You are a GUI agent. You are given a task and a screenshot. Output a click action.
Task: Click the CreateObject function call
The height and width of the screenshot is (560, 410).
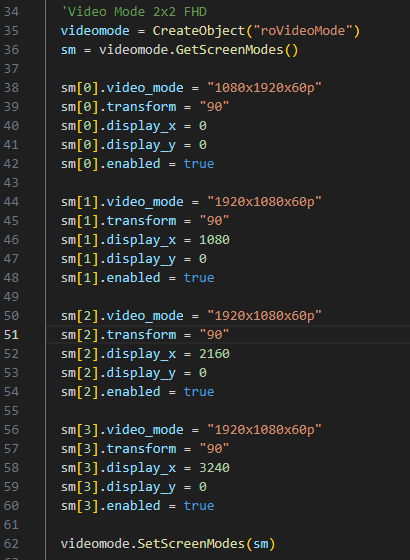point(199,31)
